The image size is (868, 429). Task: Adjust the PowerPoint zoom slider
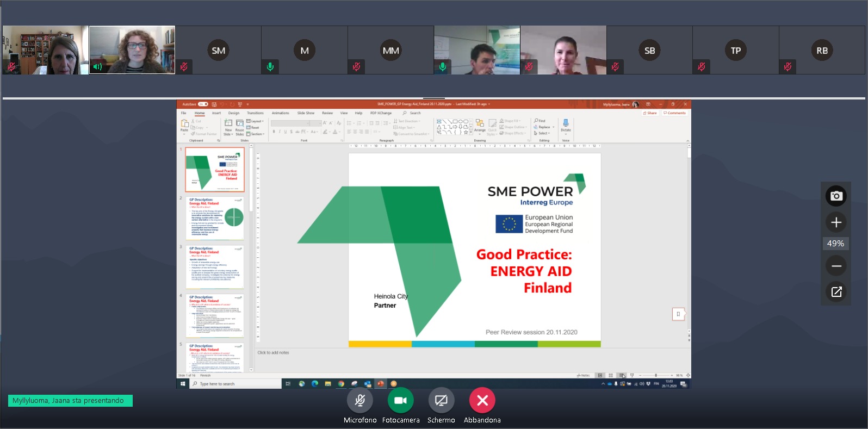click(x=656, y=376)
